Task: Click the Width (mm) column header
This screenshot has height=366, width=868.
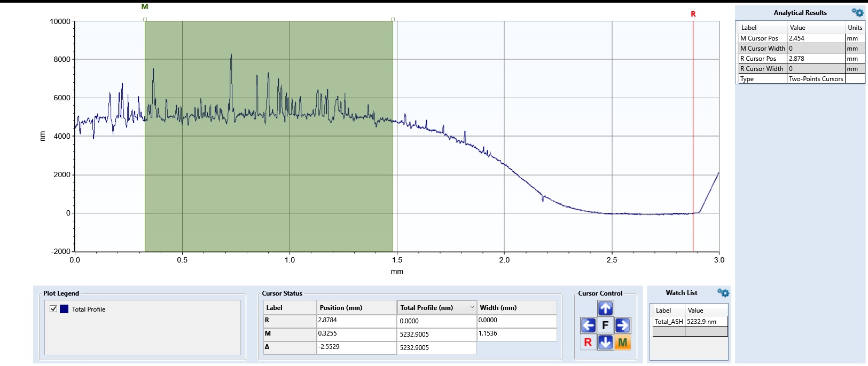Action: pos(516,308)
